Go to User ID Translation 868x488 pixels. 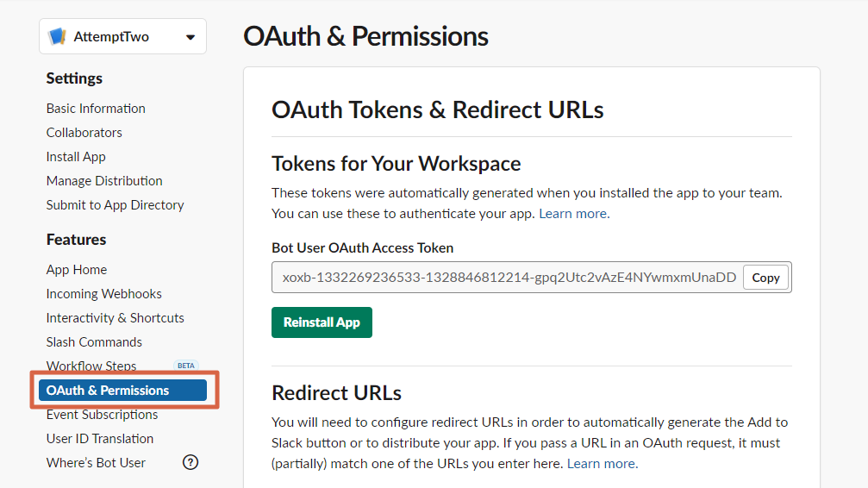(x=100, y=439)
